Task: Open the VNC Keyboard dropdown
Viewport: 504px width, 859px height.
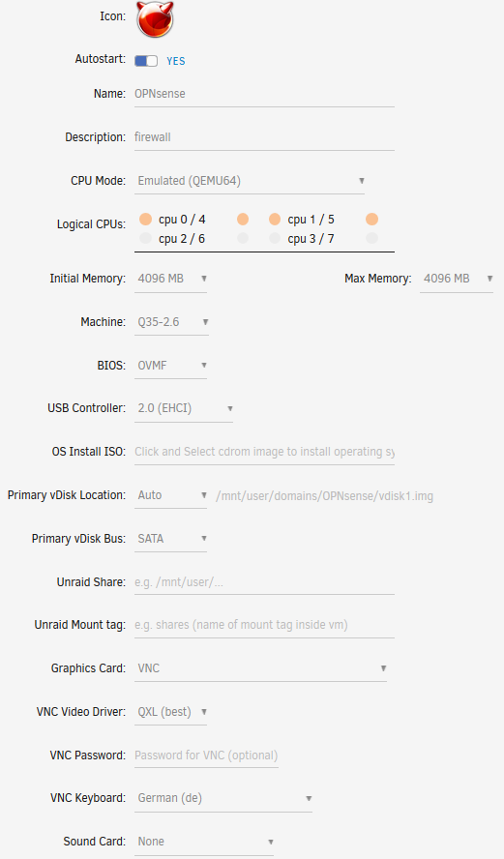Action: (223, 798)
